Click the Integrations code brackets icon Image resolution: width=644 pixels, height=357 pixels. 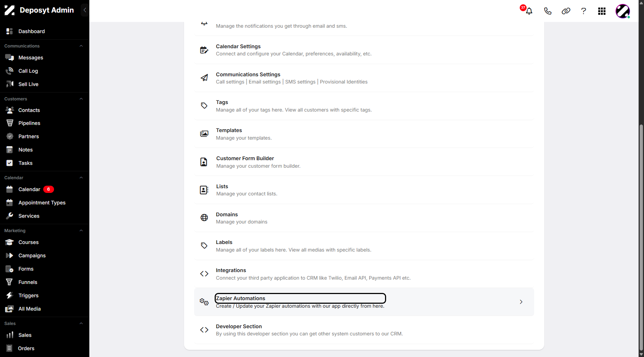click(x=204, y=274)
